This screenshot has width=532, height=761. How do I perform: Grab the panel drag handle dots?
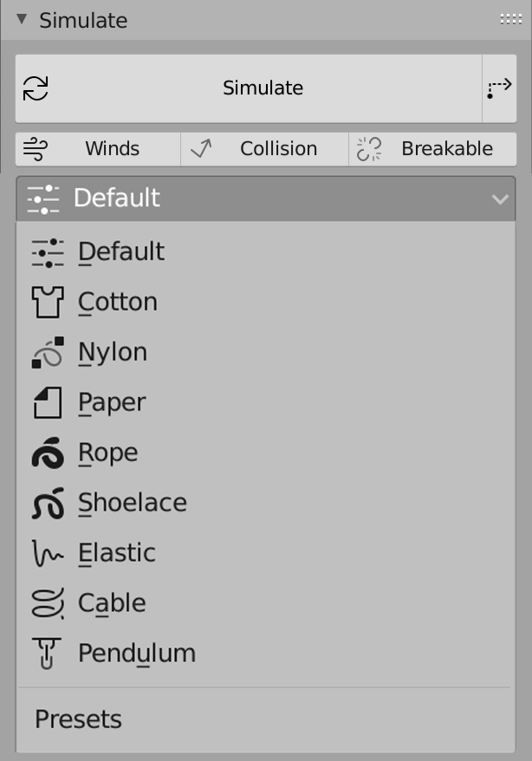pos(508,20)
